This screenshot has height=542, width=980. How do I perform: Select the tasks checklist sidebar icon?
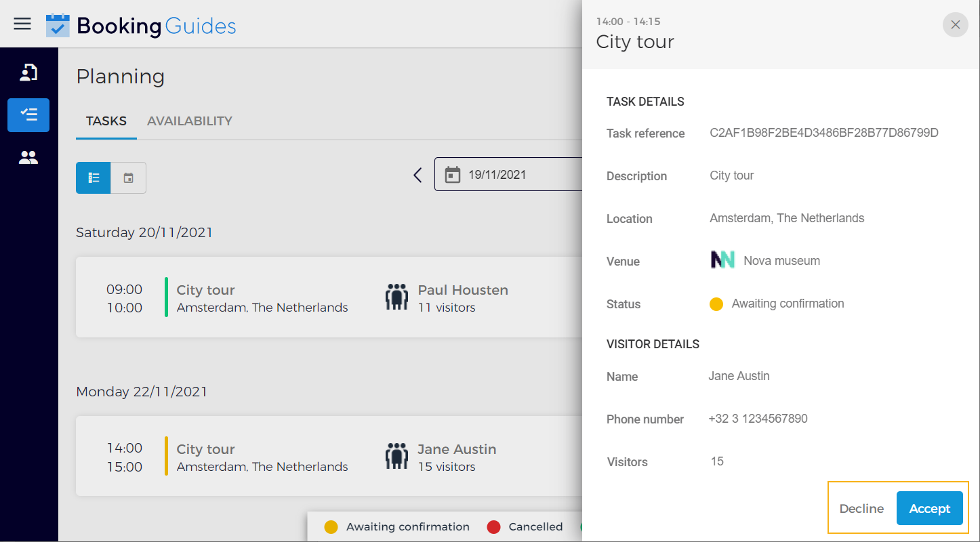pos(28,114)
